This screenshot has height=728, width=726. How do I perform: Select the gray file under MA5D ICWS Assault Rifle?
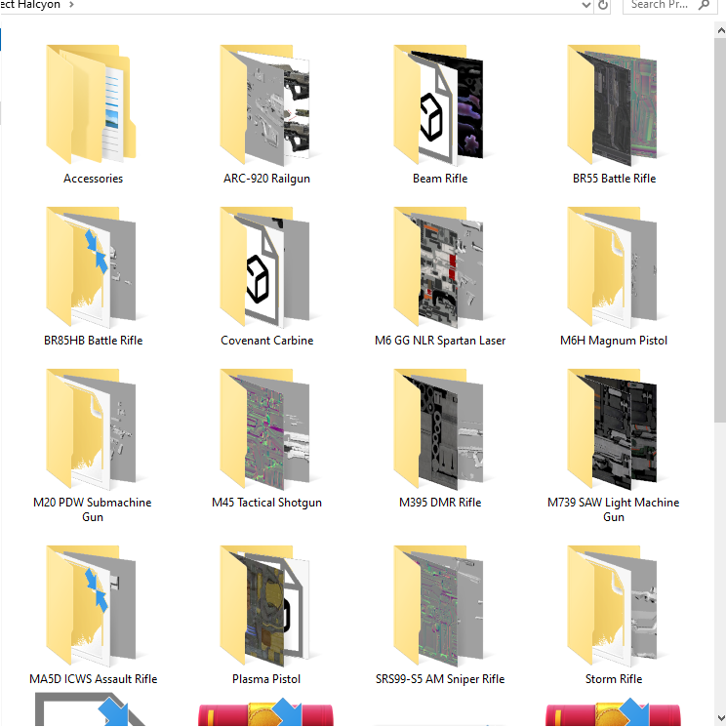tap(89, 710)
